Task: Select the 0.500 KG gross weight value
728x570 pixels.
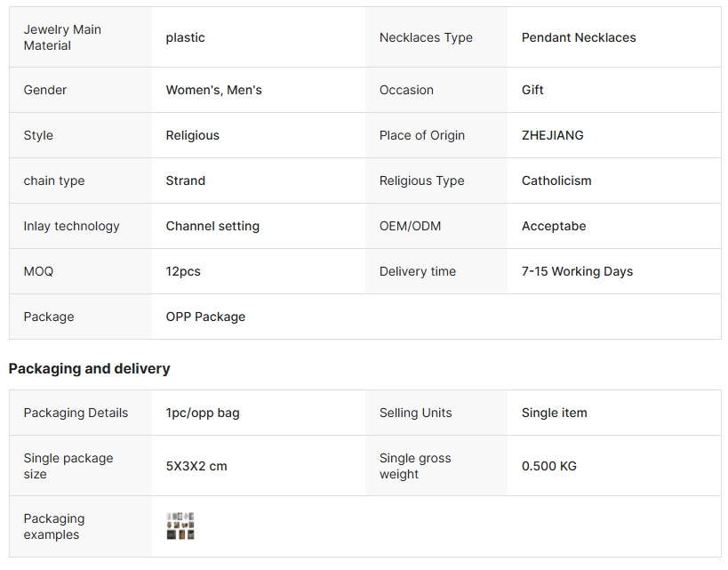Action: [x=549, y=466]
